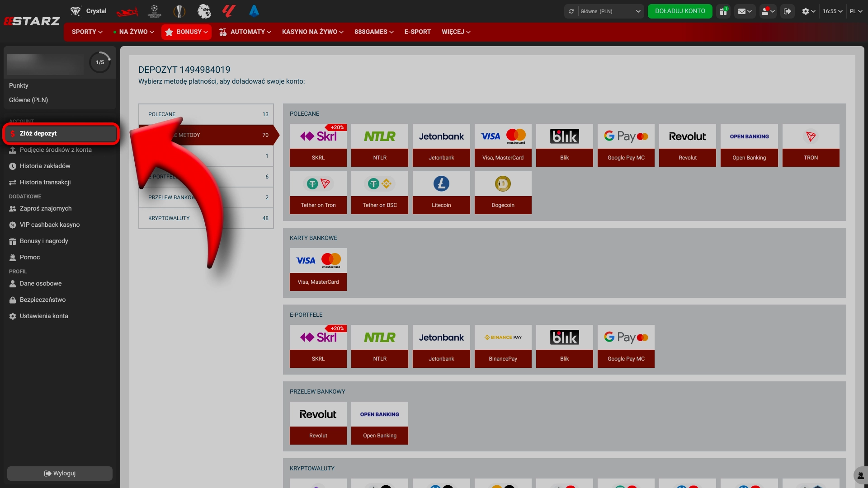
Task: Click the gift bonus icon in header
Action: [x=723, y=11]
